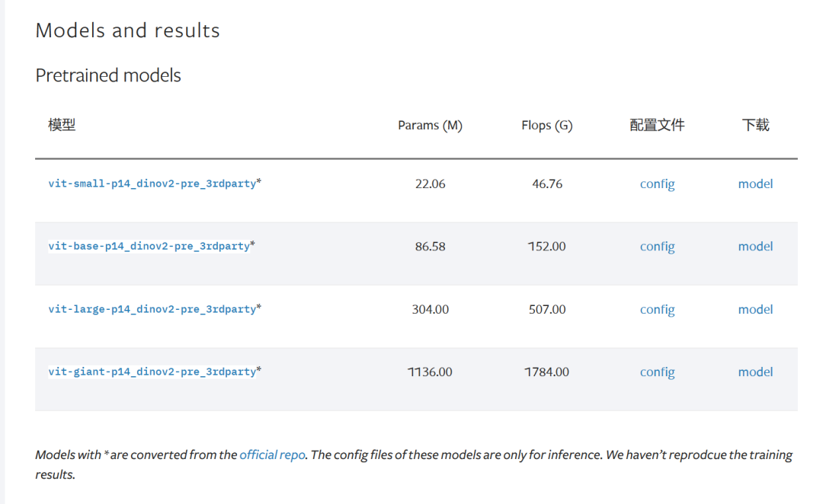The width and height of the screenshot is (823, 504).
Task: Click the "Models and results" heading
Action: coord(127,30)
